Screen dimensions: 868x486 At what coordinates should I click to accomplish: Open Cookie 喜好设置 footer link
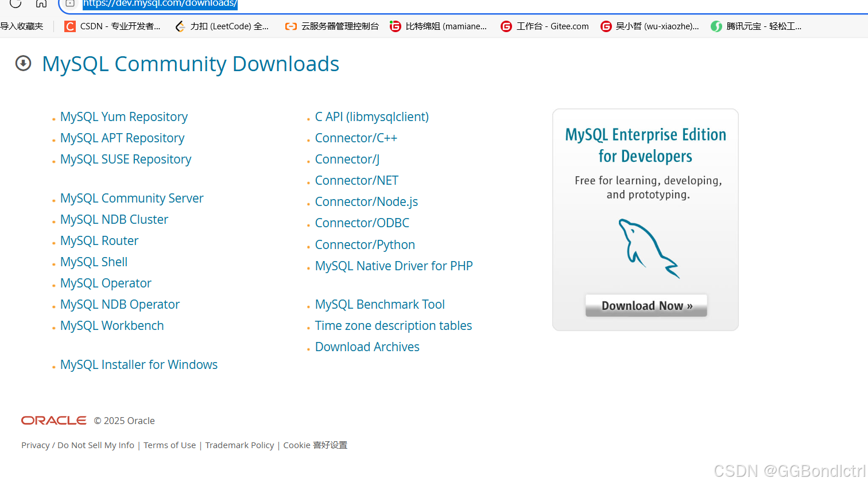click(315, 445)
